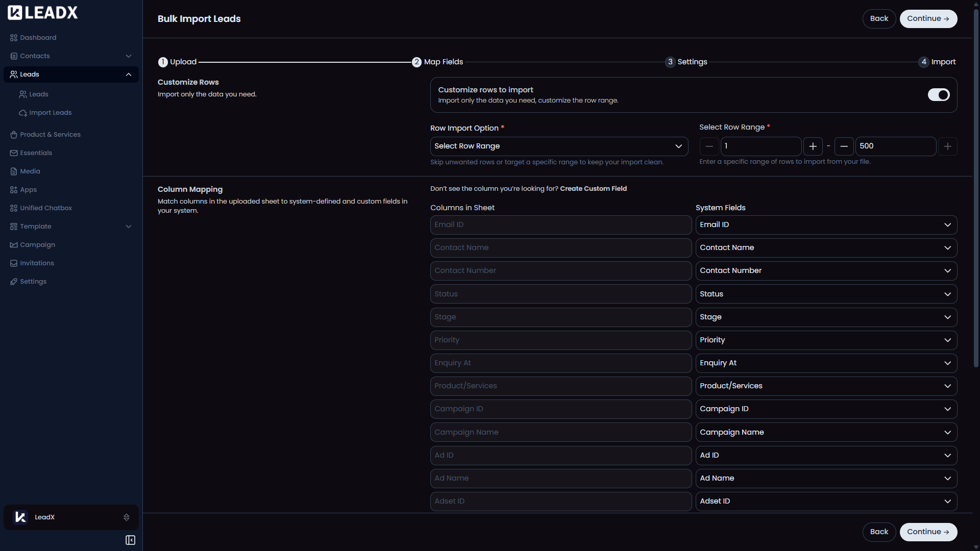
Task: Click the Campaign icon in sidebar
Action: (x=14, y=245)
